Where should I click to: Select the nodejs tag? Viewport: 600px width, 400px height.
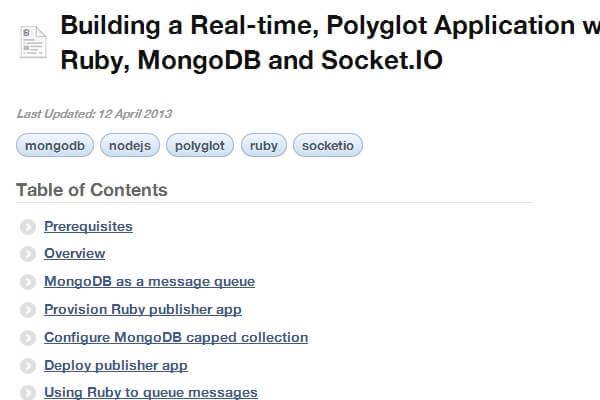(x=129, y=146)
